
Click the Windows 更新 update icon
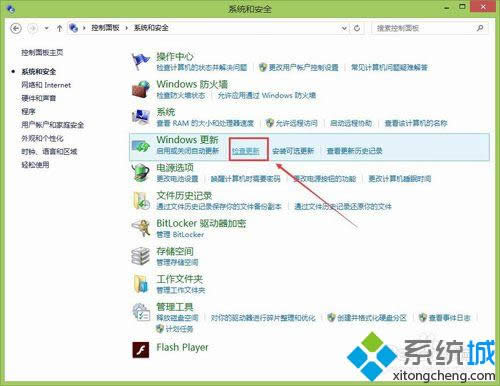click(x=141, y=146)
